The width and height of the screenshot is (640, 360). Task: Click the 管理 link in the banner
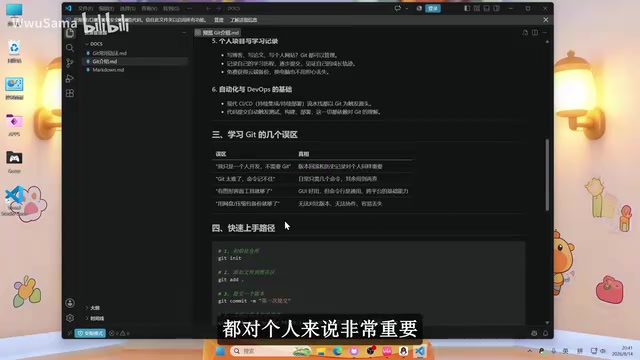(x=219, y=20)
